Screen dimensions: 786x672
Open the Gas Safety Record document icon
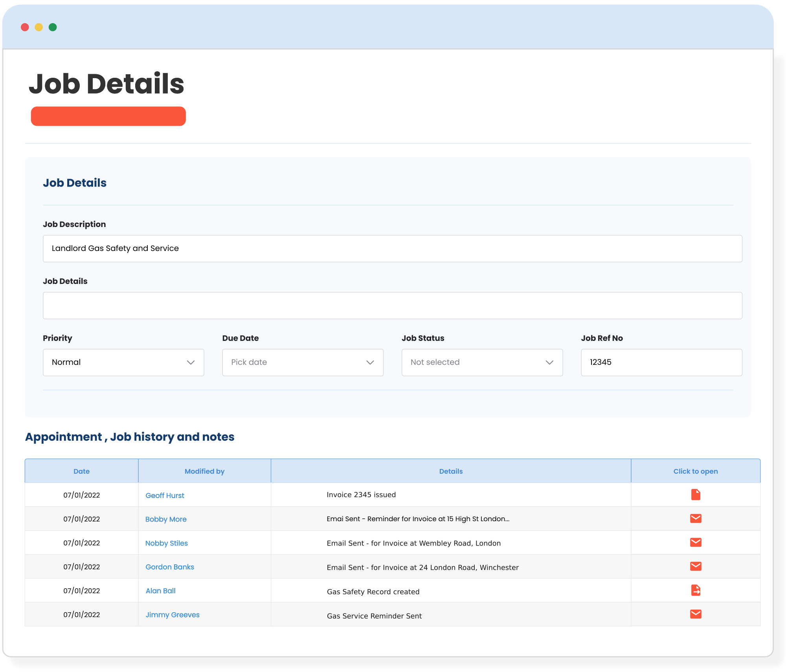(x=695, y=590)
